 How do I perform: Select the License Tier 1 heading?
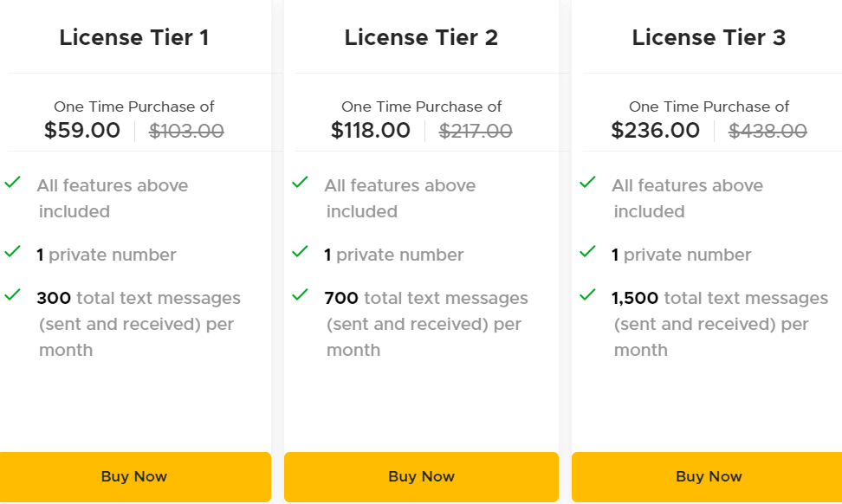tap(134, 37)
